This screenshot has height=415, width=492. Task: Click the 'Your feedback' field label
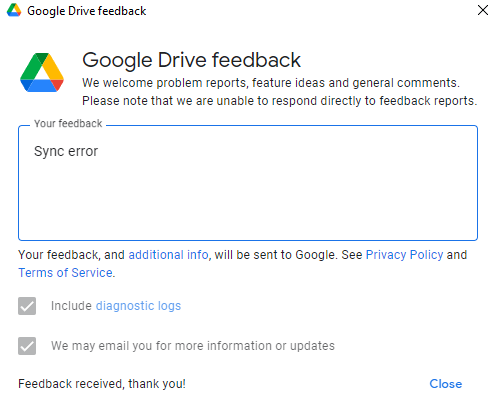68,123
